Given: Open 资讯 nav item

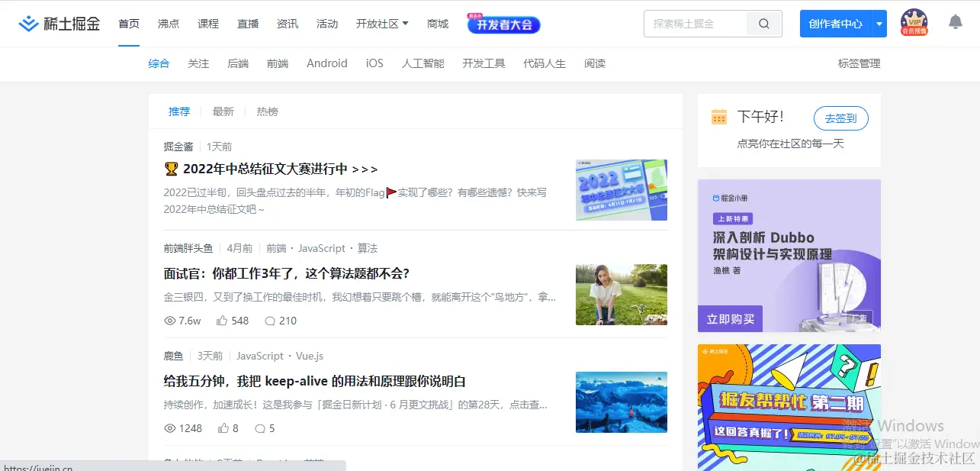Looking at the screenshot, I should pyautogui.click(x=288, y=24).
